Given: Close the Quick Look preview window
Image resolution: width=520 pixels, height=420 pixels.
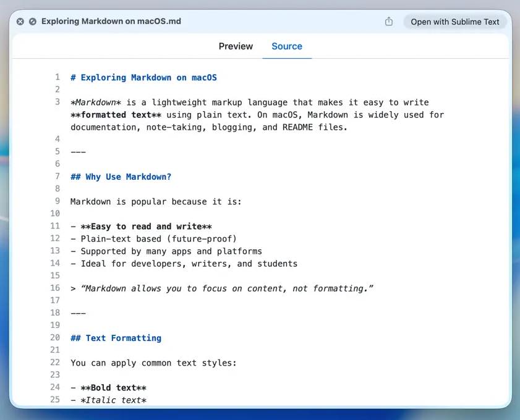Looking at the screenshot, I should (20, 22).
